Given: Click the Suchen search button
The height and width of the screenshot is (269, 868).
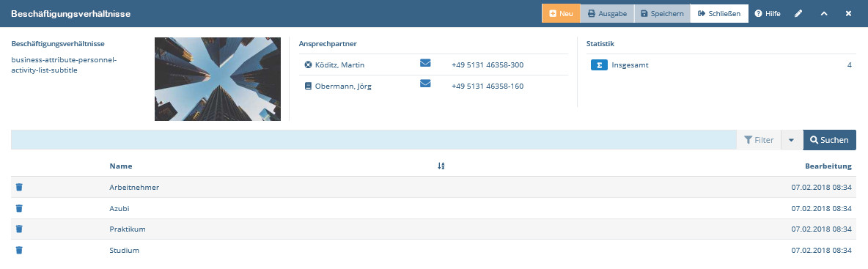Looking at the screenshot, I should (x=829, y=140).
